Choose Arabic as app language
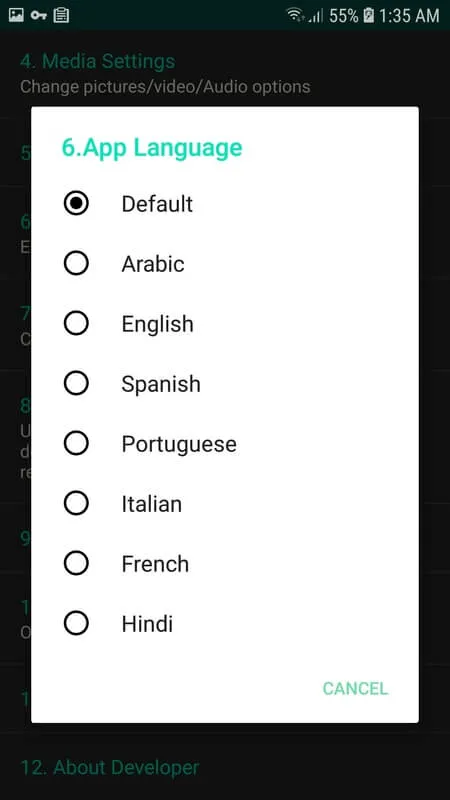This screenshot has height=800, width=450. [76, 264]
